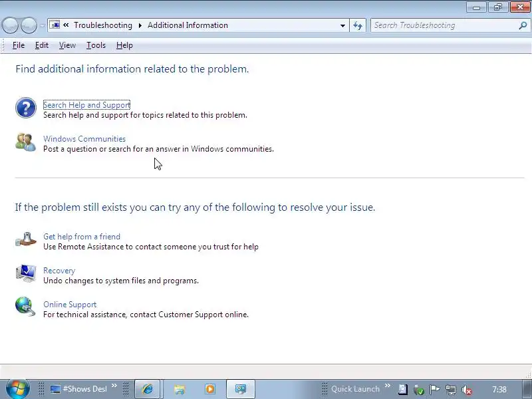Viewport: 532px width, 399px height.
Task: Click Additional Information in the breadcrumb
Action: tap(188, 25)
